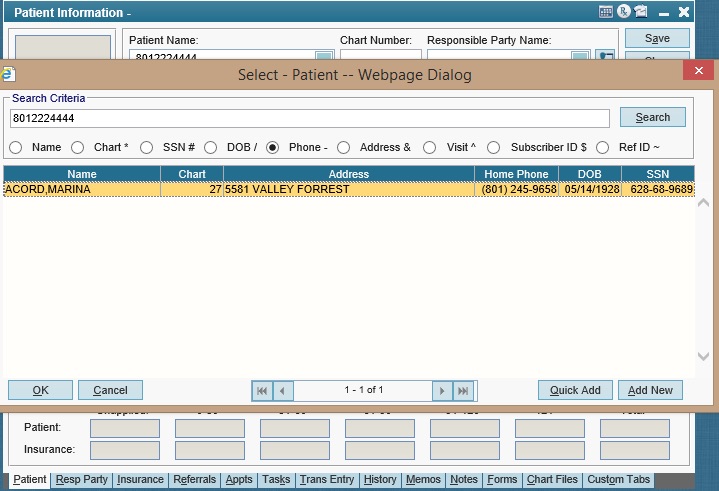Viewport: 719px width, 491px height.
Task: Click the Search Criteria text field
Action: pos(309,118)
